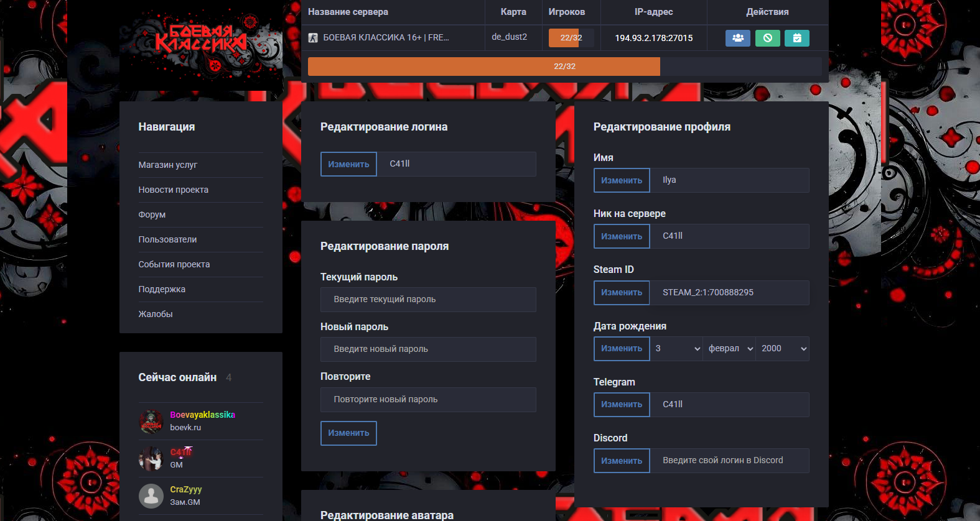
Task: Click the Текущий пароль input field
Action: pyautogui.click(x=428, y=300)
